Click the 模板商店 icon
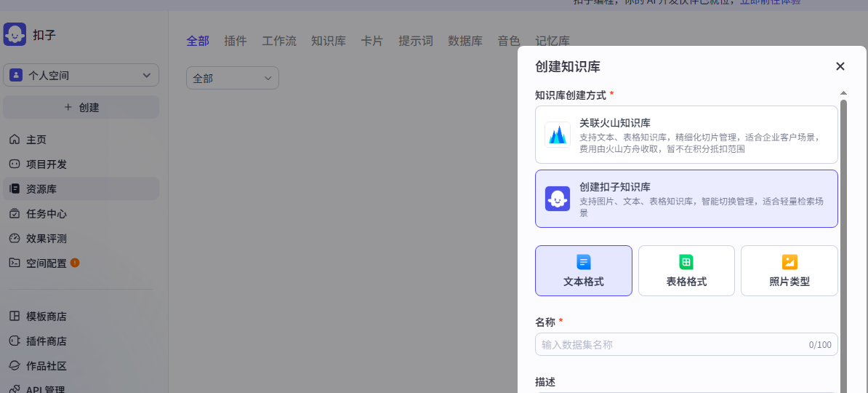 click(x=15, y=317)
